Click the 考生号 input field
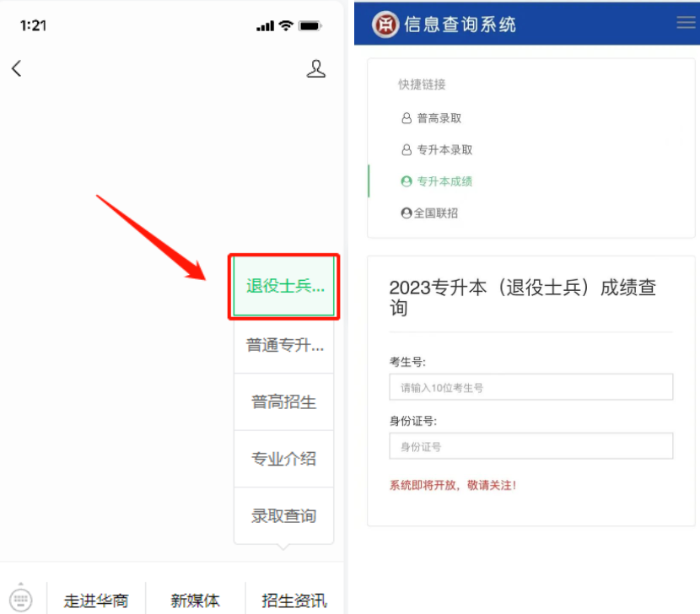700x614 pixels. 530,387
